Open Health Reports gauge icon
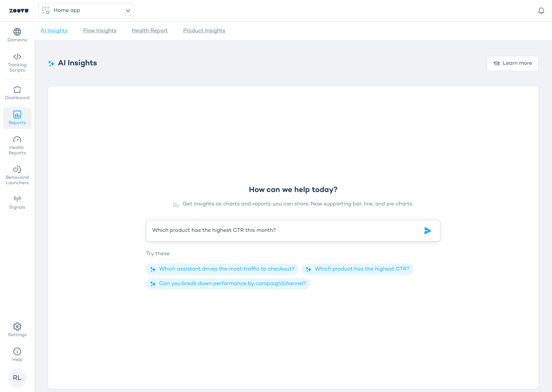552x392 pixels. click(17, 140)
